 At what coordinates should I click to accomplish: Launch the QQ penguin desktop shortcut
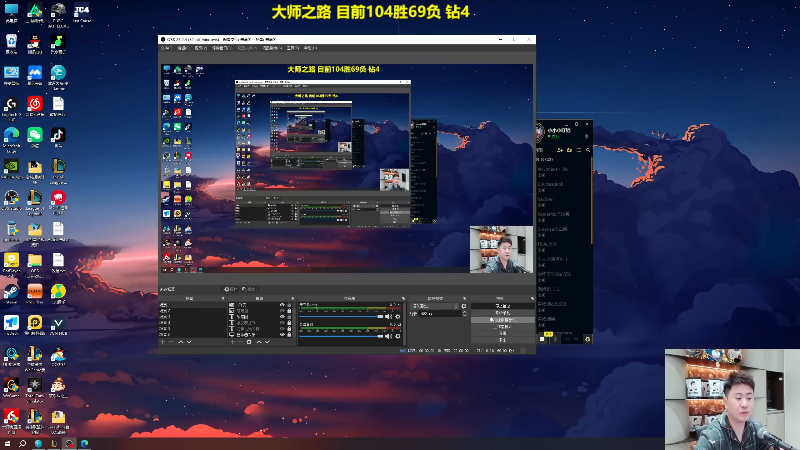click(35, 41)
